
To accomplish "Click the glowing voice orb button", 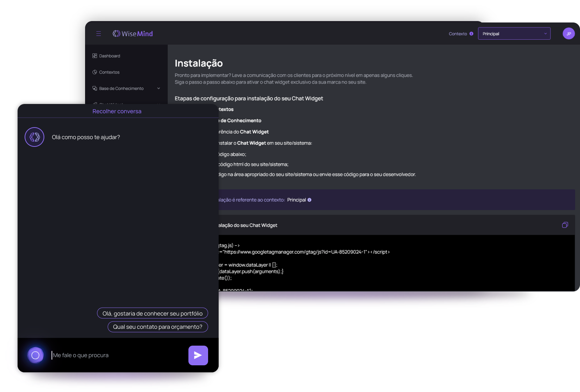I will point(36,355).
